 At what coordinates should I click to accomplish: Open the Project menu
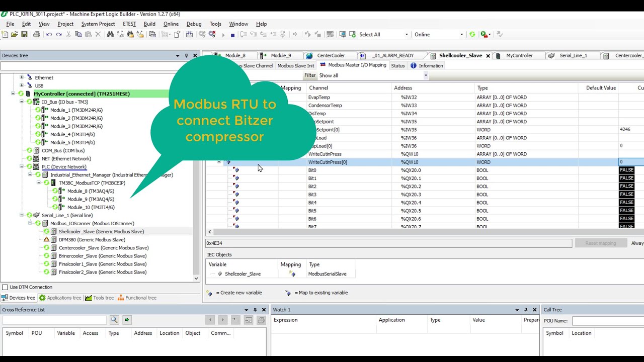point(65,24)
